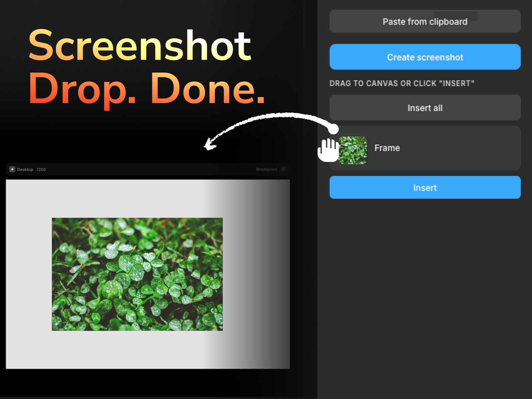Click the Breakpoint label on the frame header
This screenshot has width=532, height=399.
click(266, 169)
